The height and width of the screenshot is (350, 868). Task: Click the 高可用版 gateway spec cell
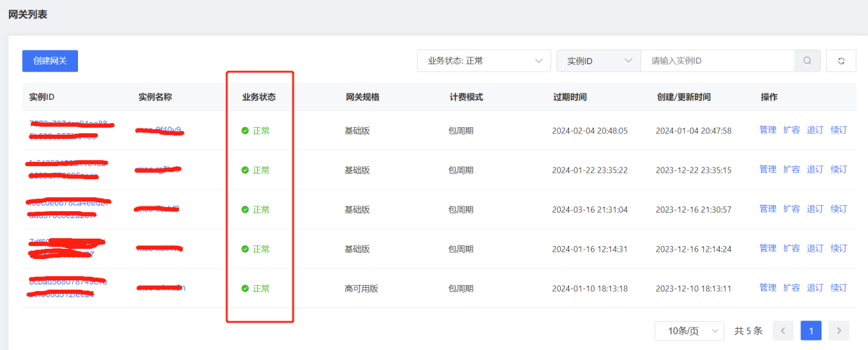[x=361, y=288]
